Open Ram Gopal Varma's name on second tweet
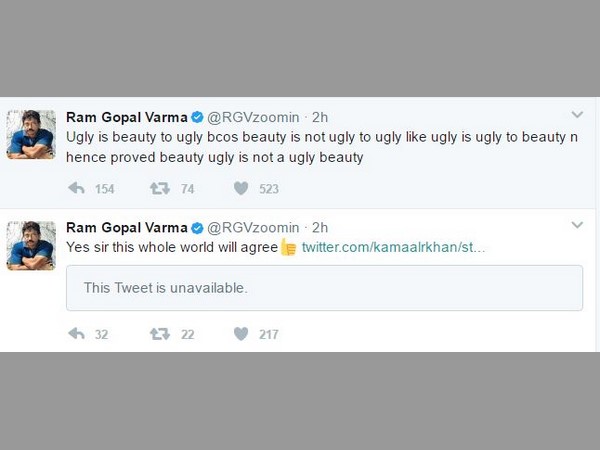600x450 pixels. pyautogui.click(x=126, y=226)
